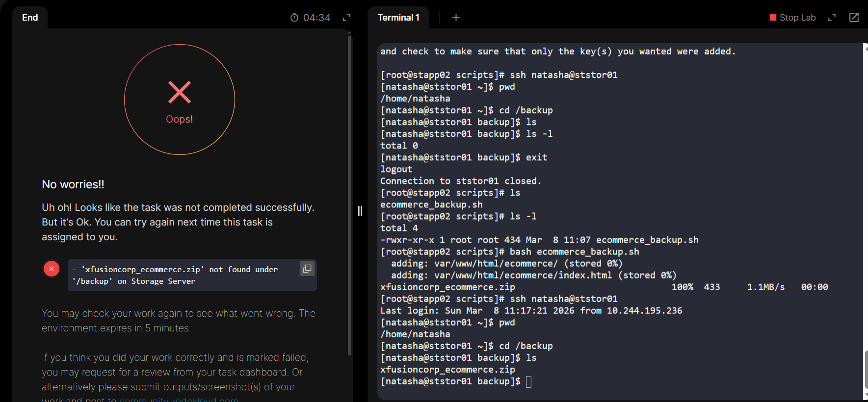Viewport: 868px width, 402px height.
Task: Maximize the terminal panel
Action: click(x=832, y=18)
